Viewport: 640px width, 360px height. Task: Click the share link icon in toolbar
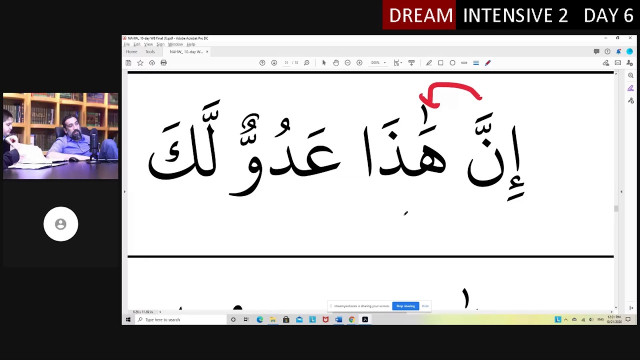[606, 63]
